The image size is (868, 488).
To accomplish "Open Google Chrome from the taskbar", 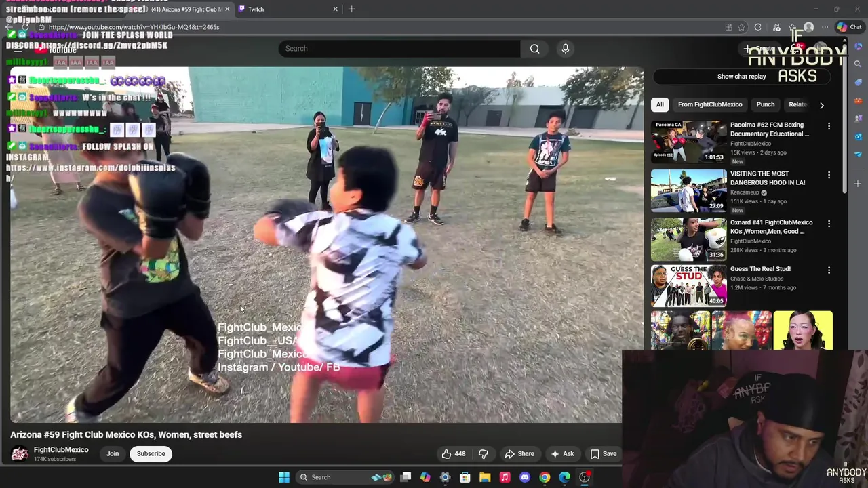I will [x=545, y=477].
